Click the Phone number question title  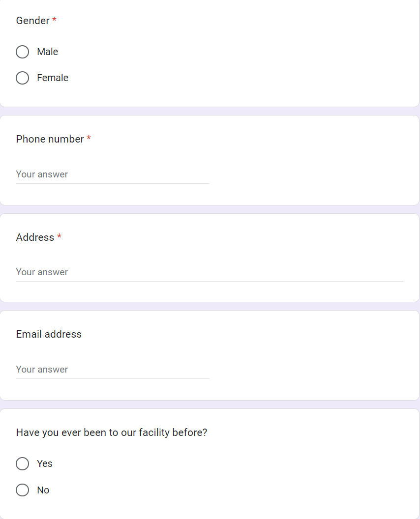point(50,139)
